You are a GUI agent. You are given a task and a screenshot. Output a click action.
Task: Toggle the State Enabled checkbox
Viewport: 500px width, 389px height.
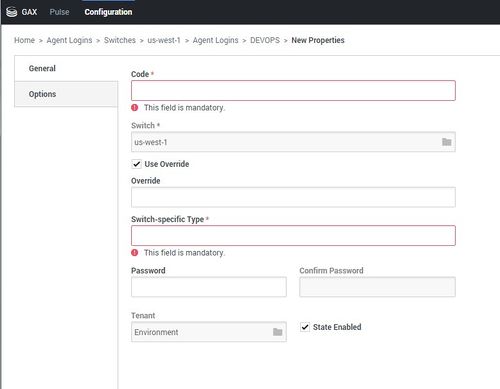305,327
